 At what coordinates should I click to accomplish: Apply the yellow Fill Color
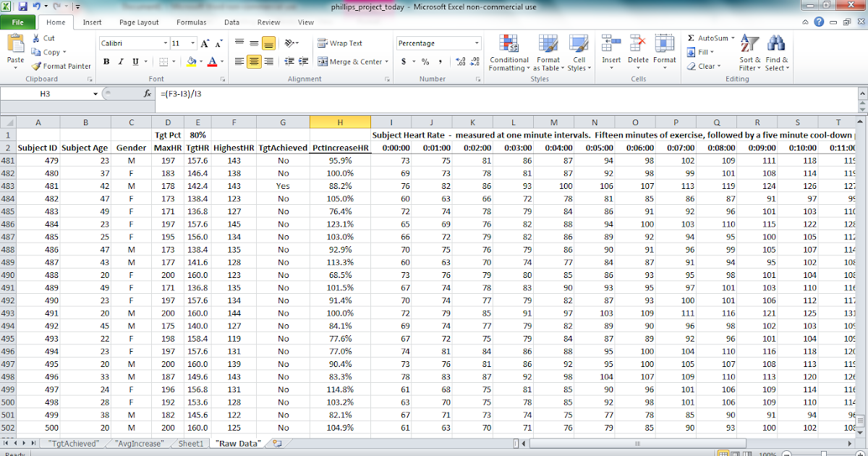(x=191, y=62)
